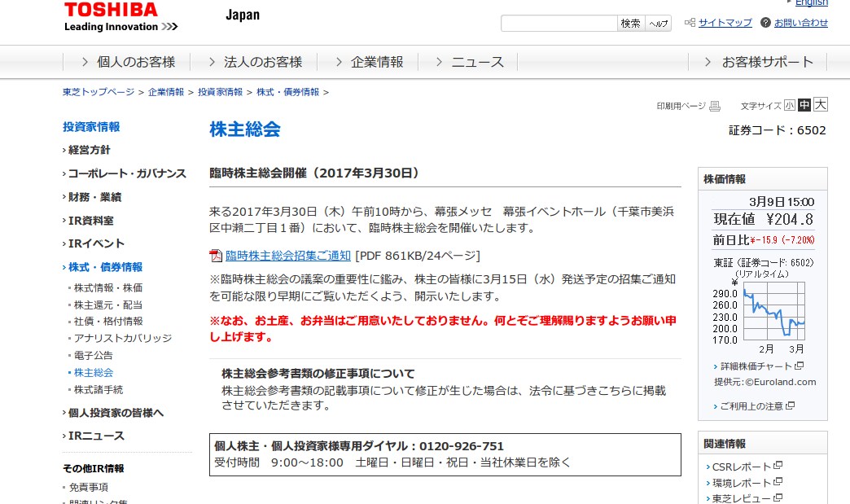Screen dimensions: 850x504
Task: Click the ヘルプ button next to search
Action: coord(659,24)
